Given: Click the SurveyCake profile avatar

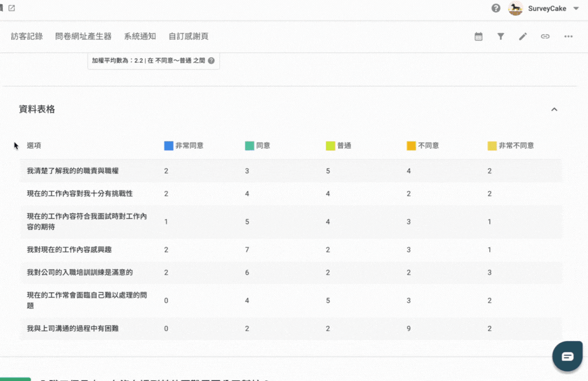Looking at the screenshot, I should point(516,8).
